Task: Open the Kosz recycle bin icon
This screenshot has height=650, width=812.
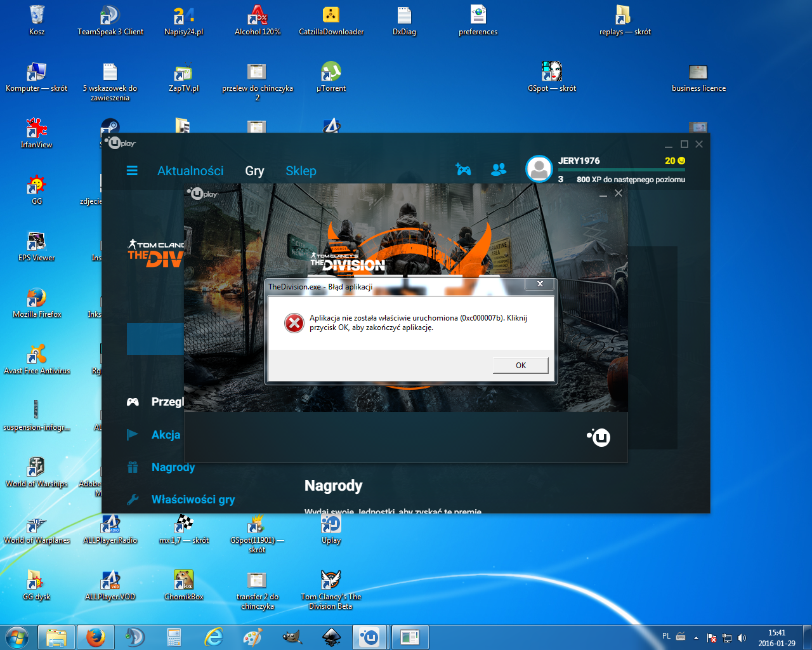Action: [x=37, y=20]
